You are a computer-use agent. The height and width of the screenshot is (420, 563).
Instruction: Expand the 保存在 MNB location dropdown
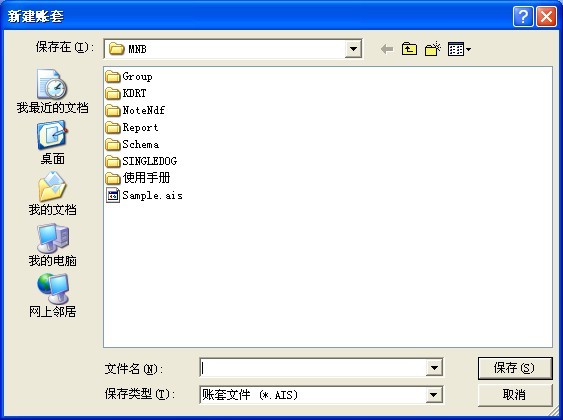tap(353, 49)
